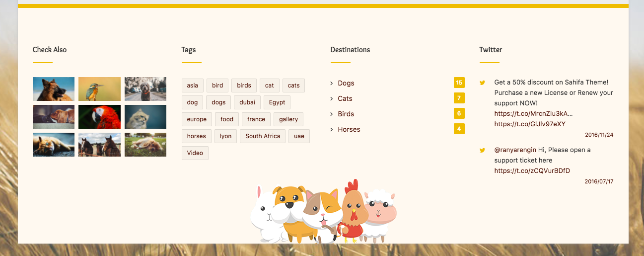Open the Dogs destination link

click(x=346, y=84)
